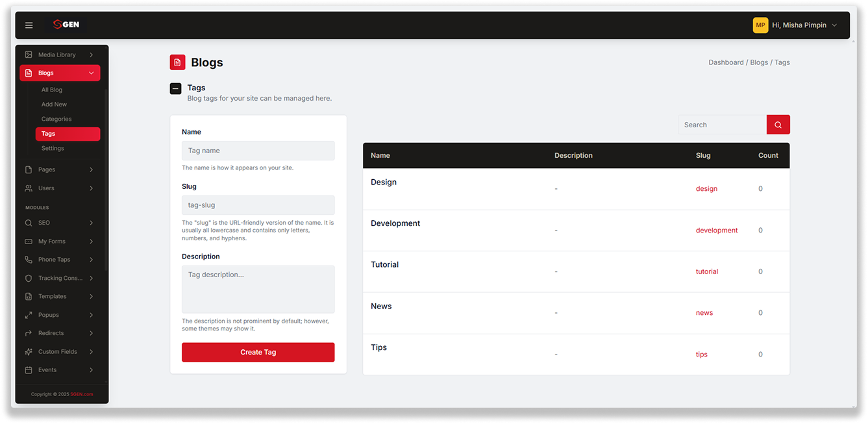Click the red Blogs page header icon
The width and height of the screenshot is (868, 424).
pyautogui.click(x=177, y=62)
